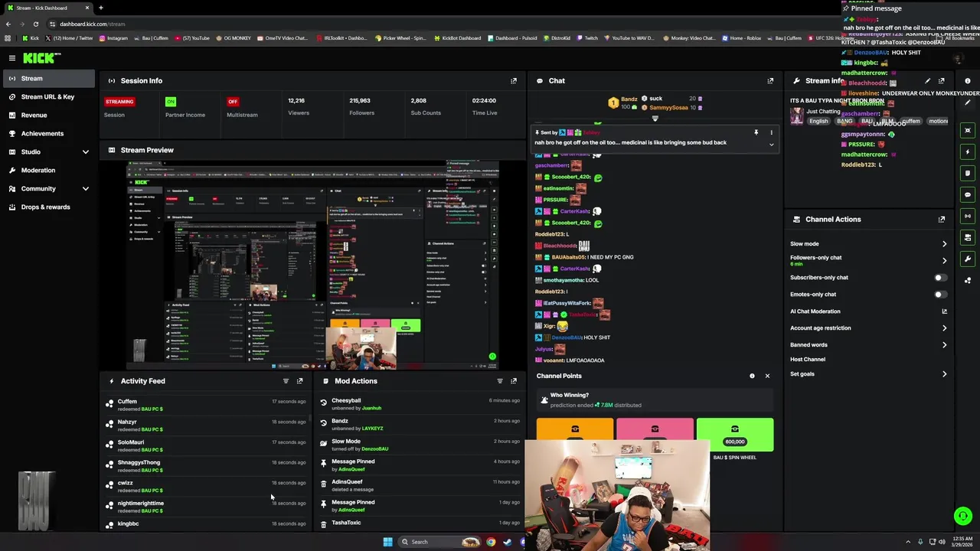
Task: Open Chrome from the taskbar
Action: pyautogui.click(x=491, y=542)
